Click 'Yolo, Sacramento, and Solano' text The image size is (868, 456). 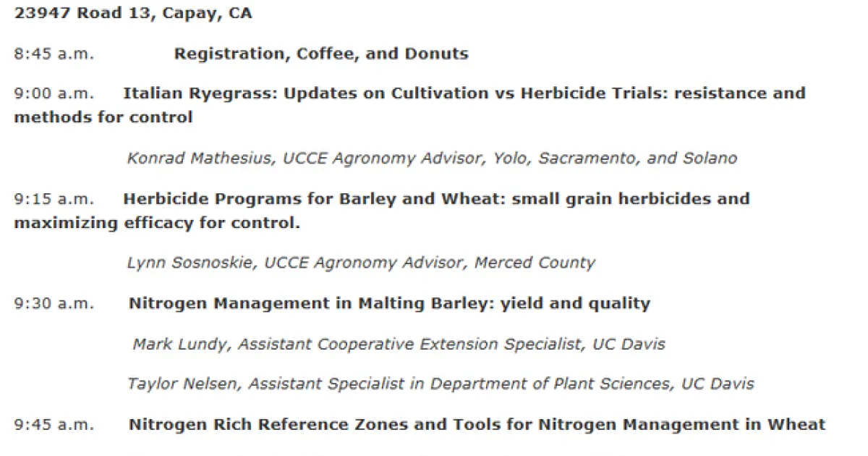tap(615, 159)
